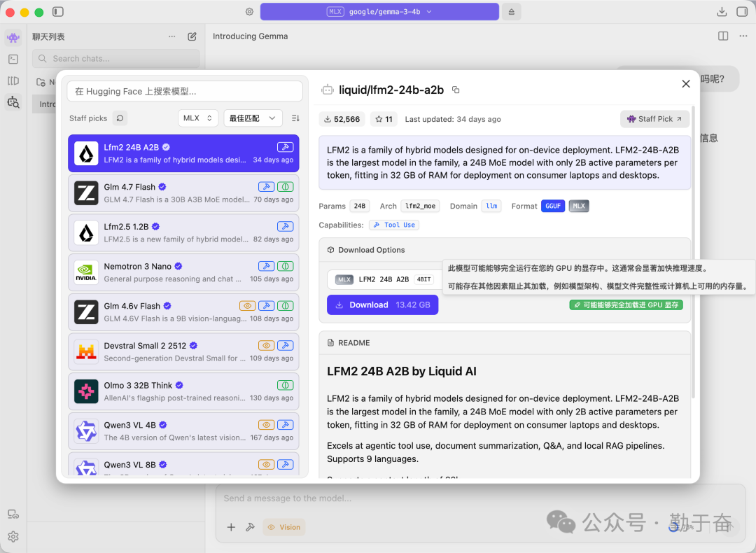
Task: Click the scrollbar in model details pane
Action: tap(693, 251)
